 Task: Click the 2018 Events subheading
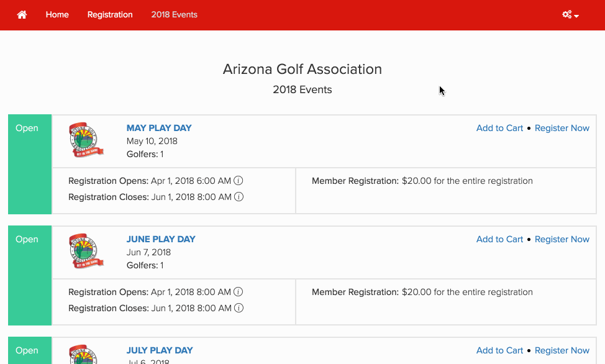tap(302, 89)
